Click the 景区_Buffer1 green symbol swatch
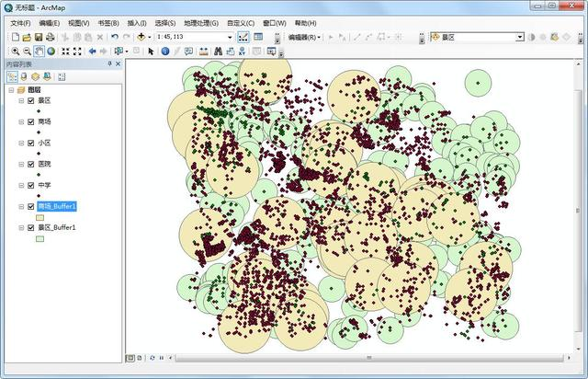The image size is (588, 379). (x=40, y=239)
